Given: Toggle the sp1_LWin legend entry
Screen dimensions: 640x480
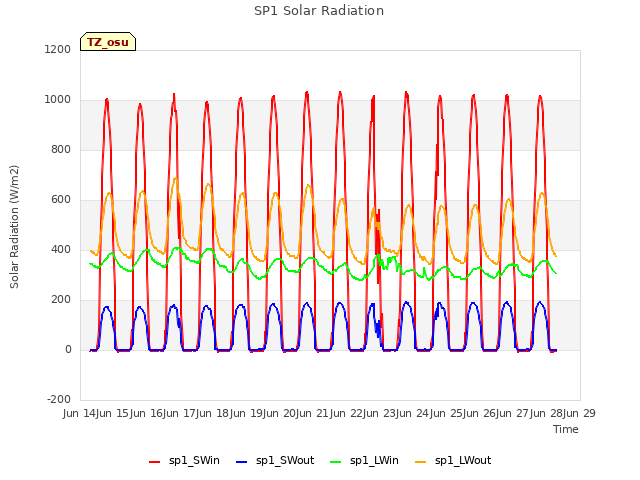Looking at the screenshot, I should (364, 461).
